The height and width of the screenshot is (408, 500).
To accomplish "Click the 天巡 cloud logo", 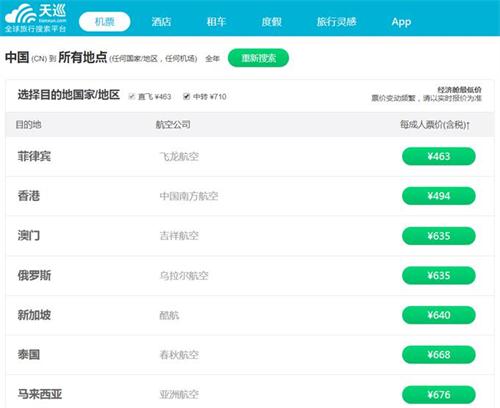I will tap(35, 18).
